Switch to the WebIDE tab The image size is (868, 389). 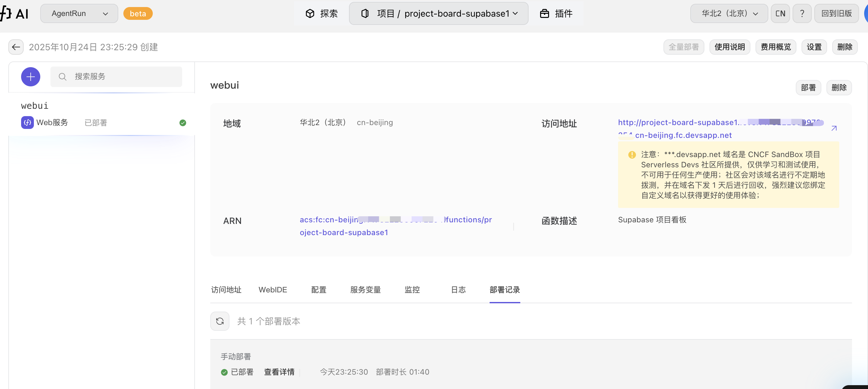click(273, 290)
